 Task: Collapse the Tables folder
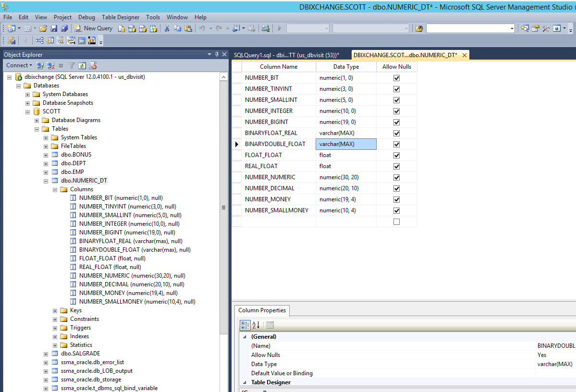coord(37,129)
